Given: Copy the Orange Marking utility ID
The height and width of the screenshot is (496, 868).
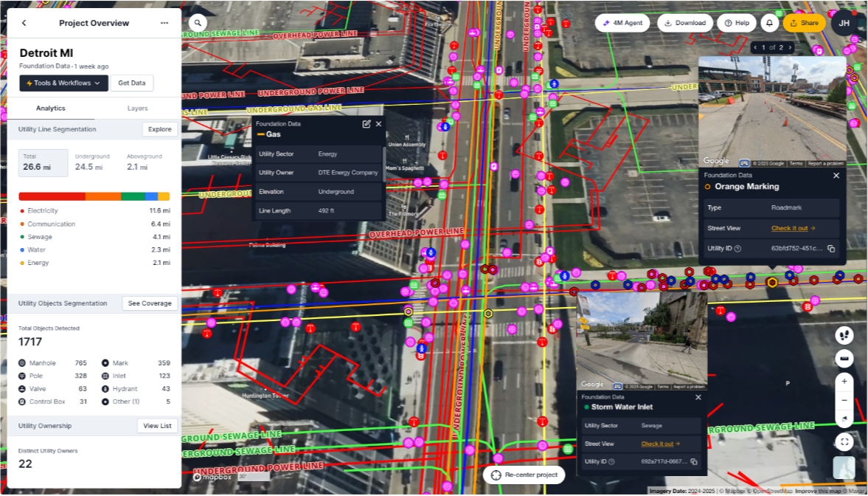Looking at the screenshot, I should 831,249.
